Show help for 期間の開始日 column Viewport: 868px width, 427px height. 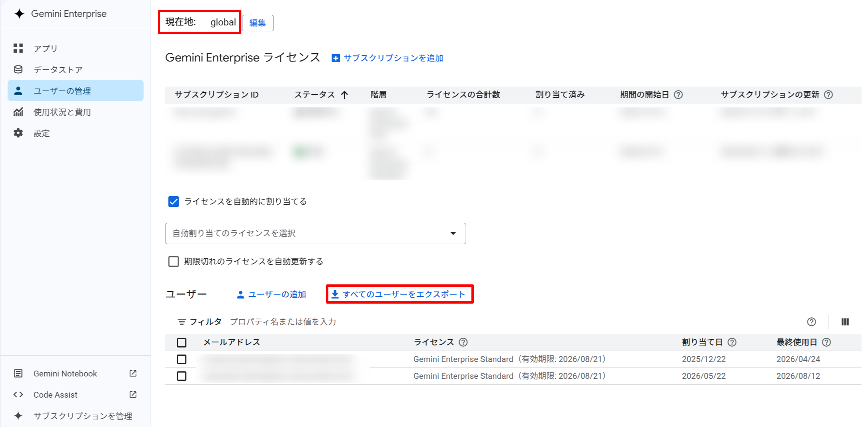pos(678,95)
